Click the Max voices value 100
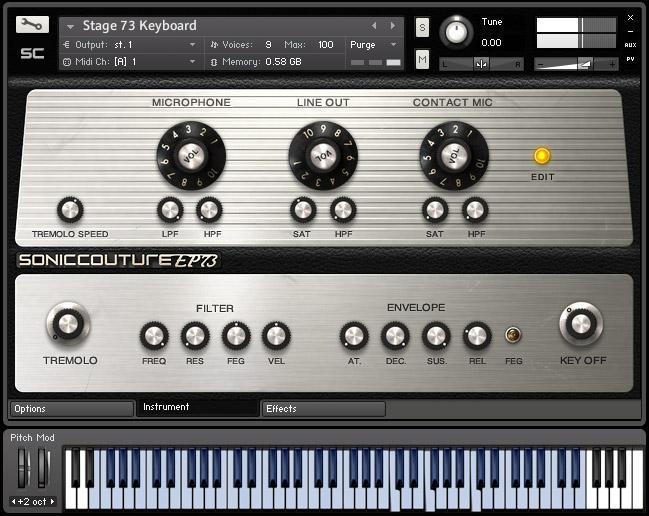The height and width of the screenshot is (516, 649). (326, 45)
